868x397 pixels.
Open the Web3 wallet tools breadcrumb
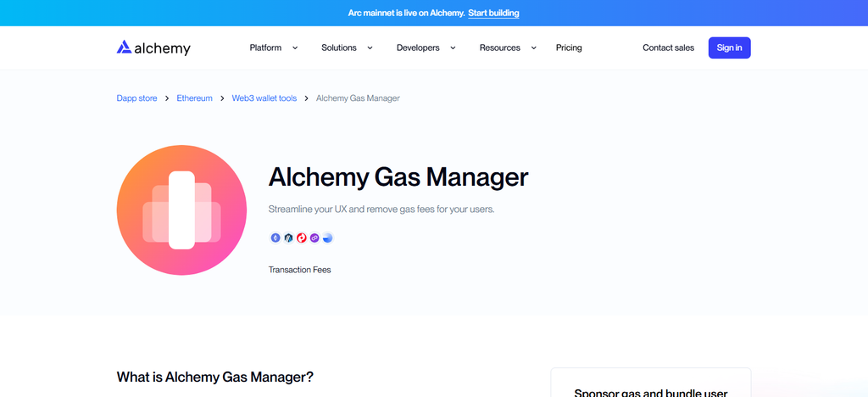click(x=264, y=98)
